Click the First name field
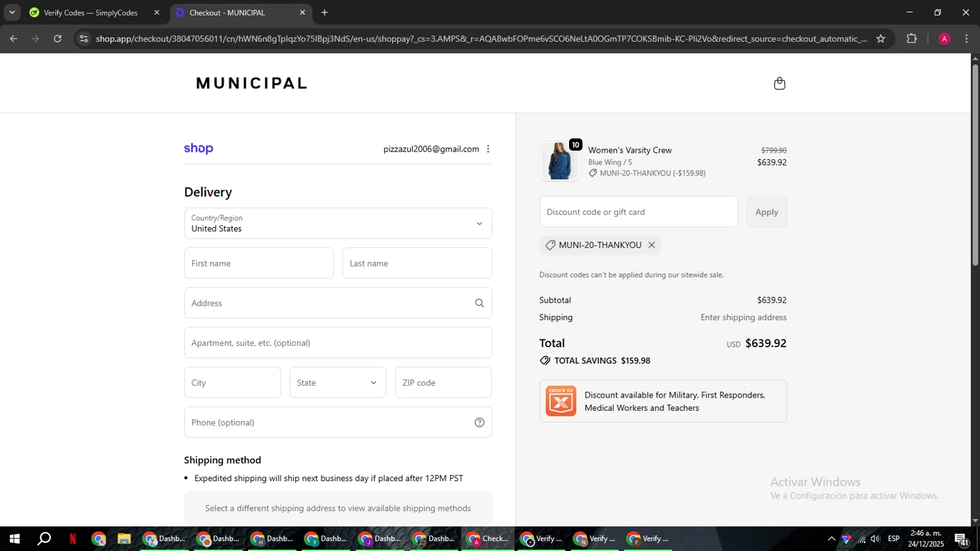This screenshot has height=551, width=980. 259,263
